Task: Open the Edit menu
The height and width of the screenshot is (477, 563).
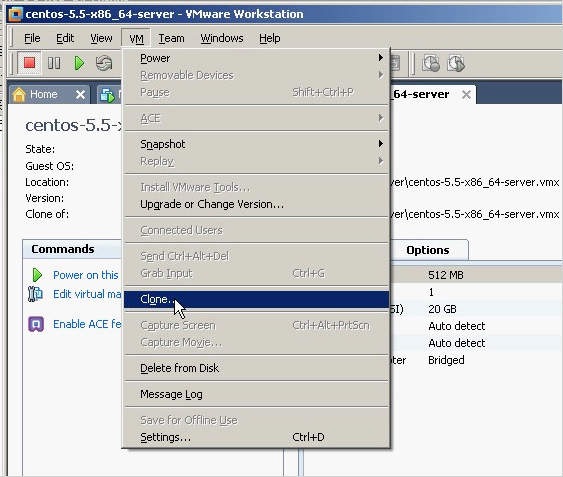Action: [x=65, y=38]
